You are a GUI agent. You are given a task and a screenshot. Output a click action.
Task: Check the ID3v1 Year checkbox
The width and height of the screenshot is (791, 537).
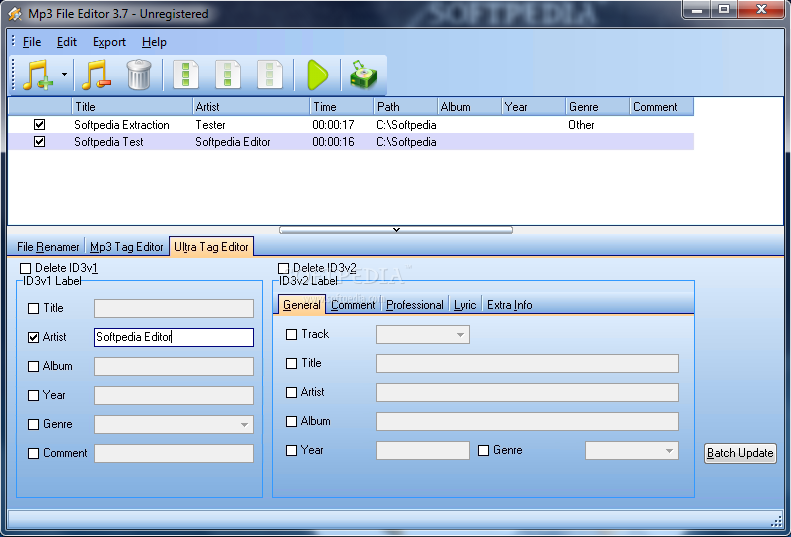pyautogui.click(x=33, y=395)
